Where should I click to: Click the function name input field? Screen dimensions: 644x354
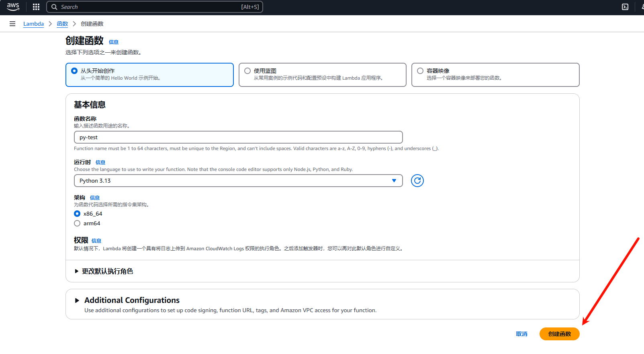coord(238,137)
